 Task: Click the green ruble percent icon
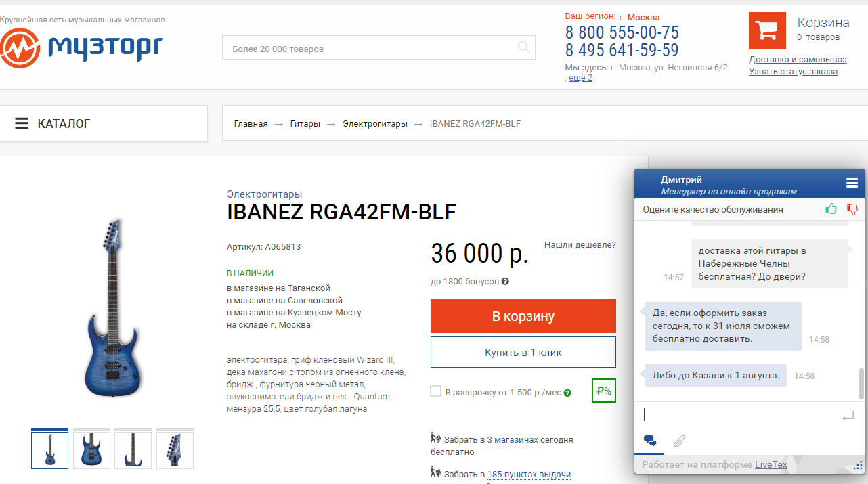pyautogui.click(x=603, y=391)
